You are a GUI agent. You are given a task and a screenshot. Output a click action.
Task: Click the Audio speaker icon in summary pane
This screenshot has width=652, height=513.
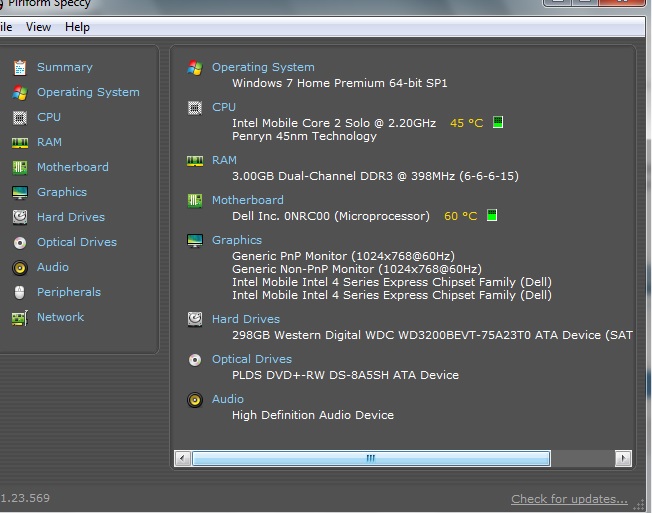click(x=195, y=400)
